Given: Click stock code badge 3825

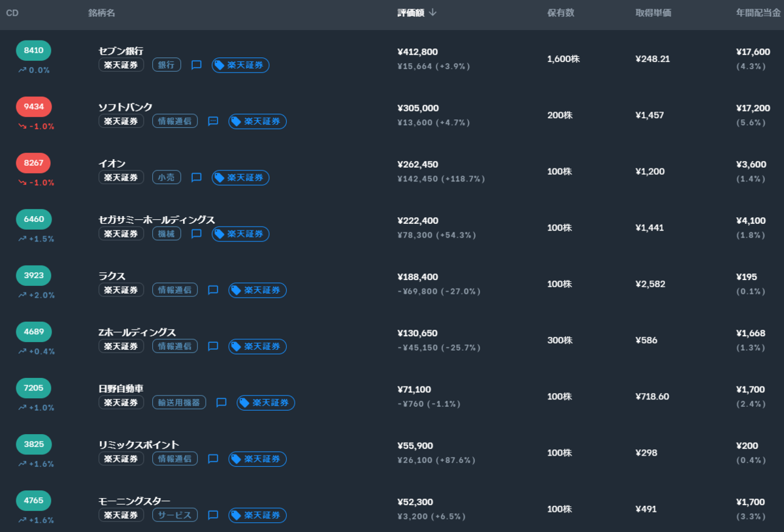Looking at the screenshot, I should point(33,444).
